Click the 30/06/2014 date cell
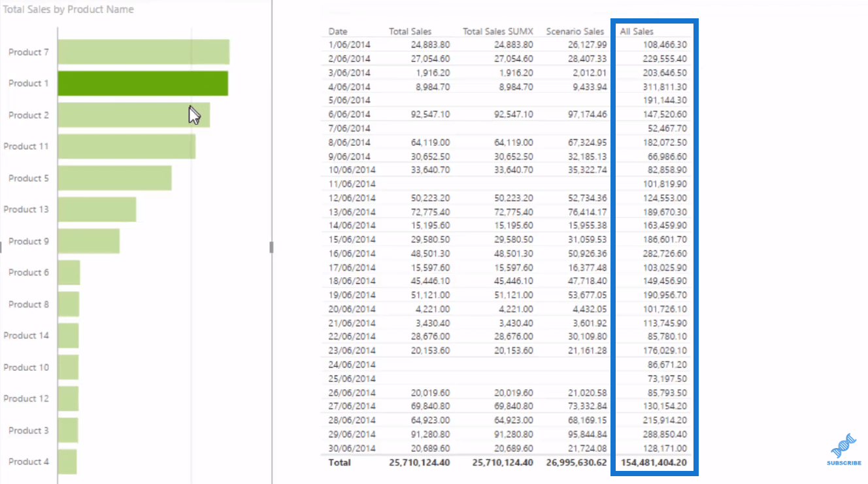 pos(352,448)
